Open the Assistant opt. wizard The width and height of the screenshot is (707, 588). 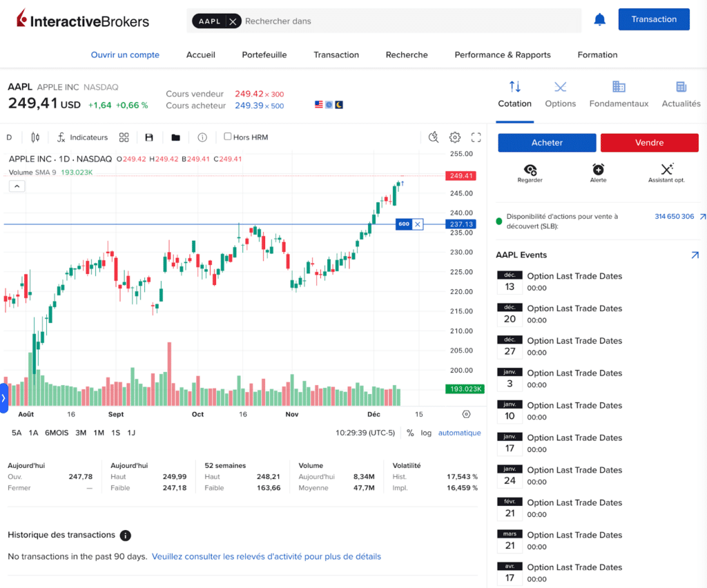coord(666,173)
